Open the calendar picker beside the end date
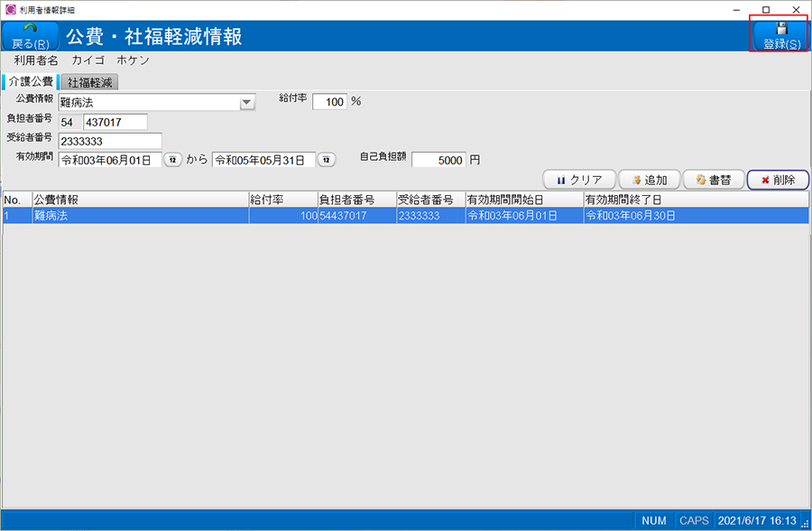 tap(326, 159)
